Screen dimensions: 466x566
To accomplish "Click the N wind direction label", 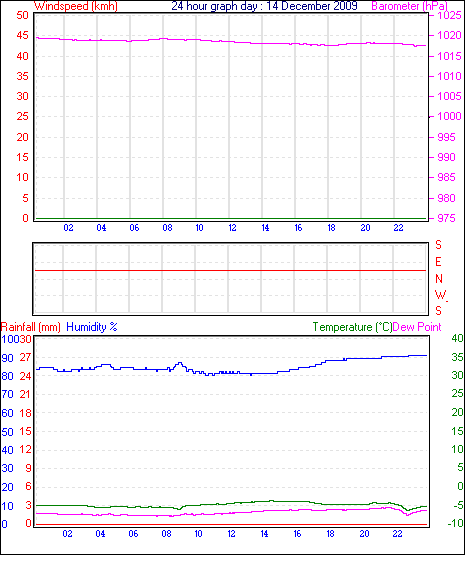I will point(439,279).
